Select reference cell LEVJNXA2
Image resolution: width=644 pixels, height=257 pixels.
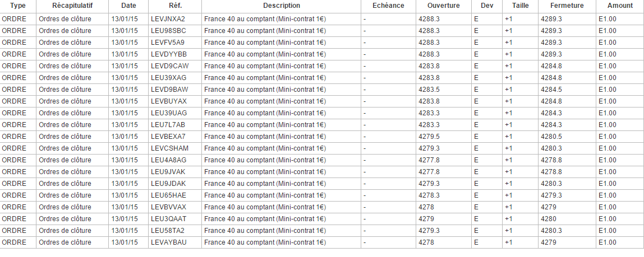click(168, 19)
